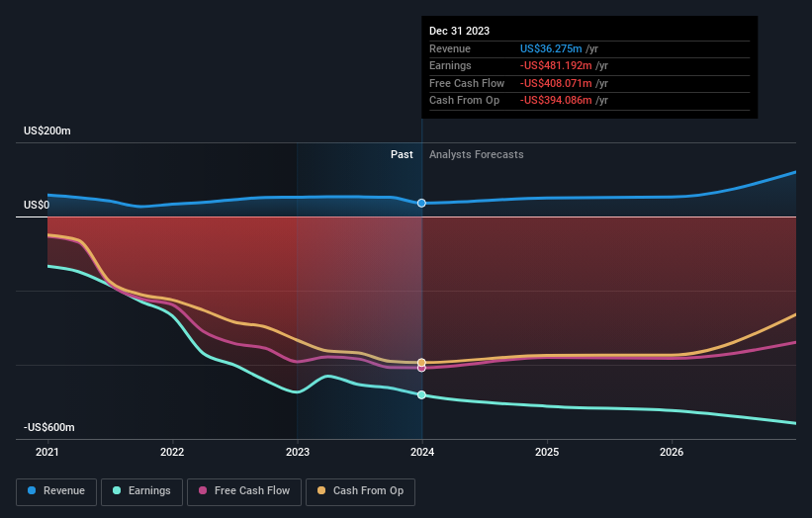Click the 2025 x-axis label
Image resolution: width=812 pixels, height=518 pixels.
tap(547, 452)
